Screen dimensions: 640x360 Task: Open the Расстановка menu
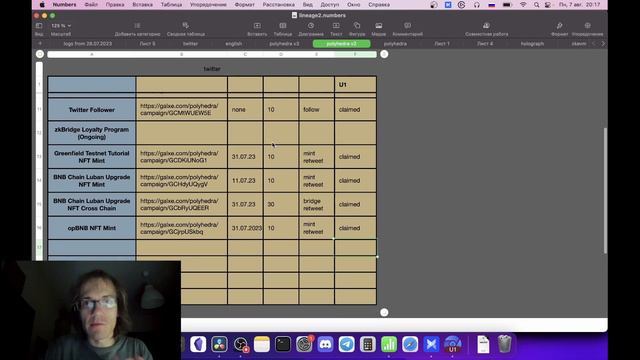coord(279,4)
